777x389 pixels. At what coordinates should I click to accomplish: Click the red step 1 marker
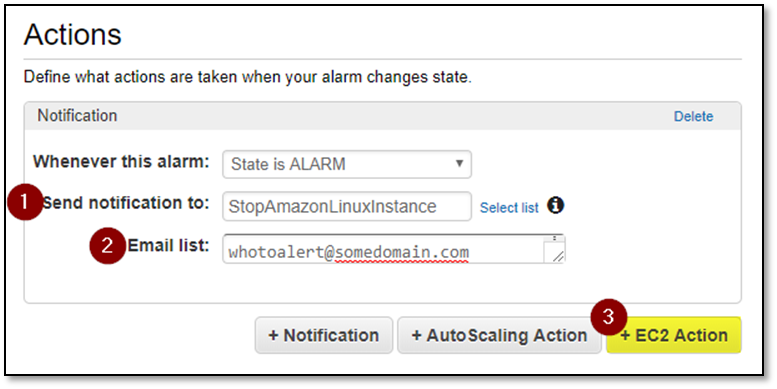pos(25,202)
